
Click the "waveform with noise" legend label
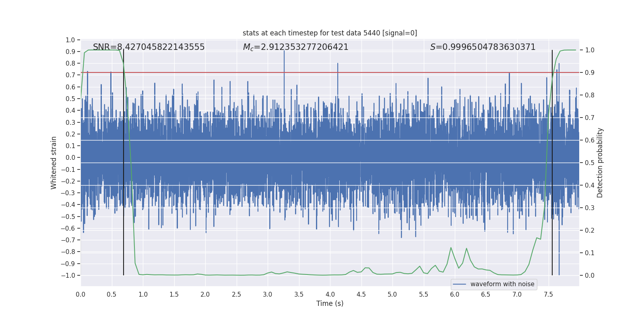tap(502, 284)
